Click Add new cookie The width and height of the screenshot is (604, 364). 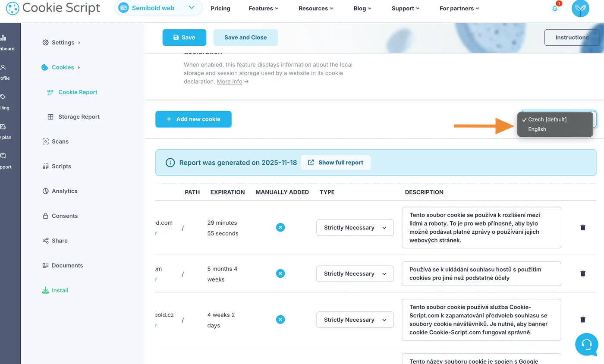point(193,119)
